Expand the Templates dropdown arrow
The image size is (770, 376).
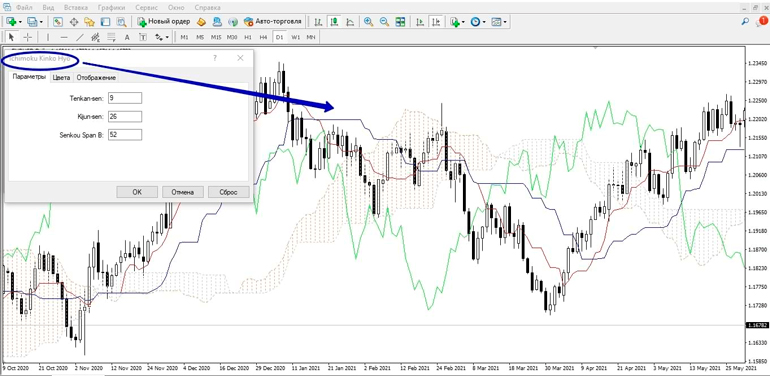pos(505,22)
